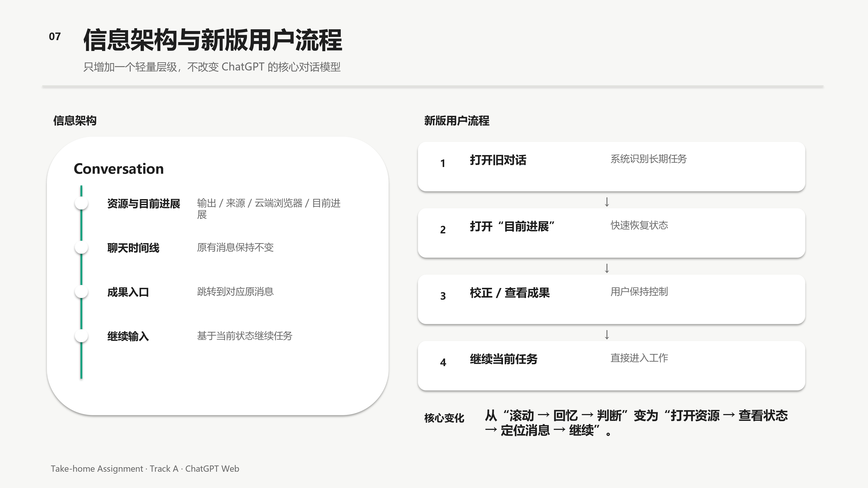This screenshot has height=488, width=868.
Task: Click the timeline dot beside 成果入口
Action: [x=81, y=291]
